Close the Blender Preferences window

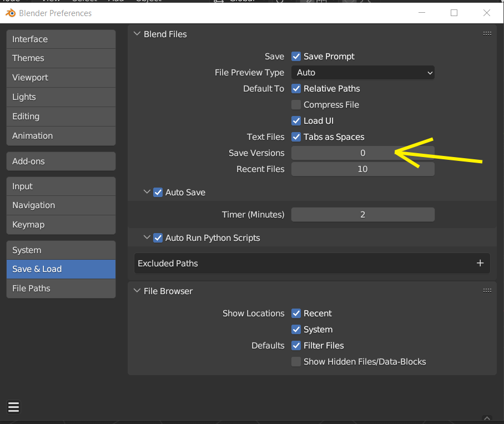click(x=487, y=13)
